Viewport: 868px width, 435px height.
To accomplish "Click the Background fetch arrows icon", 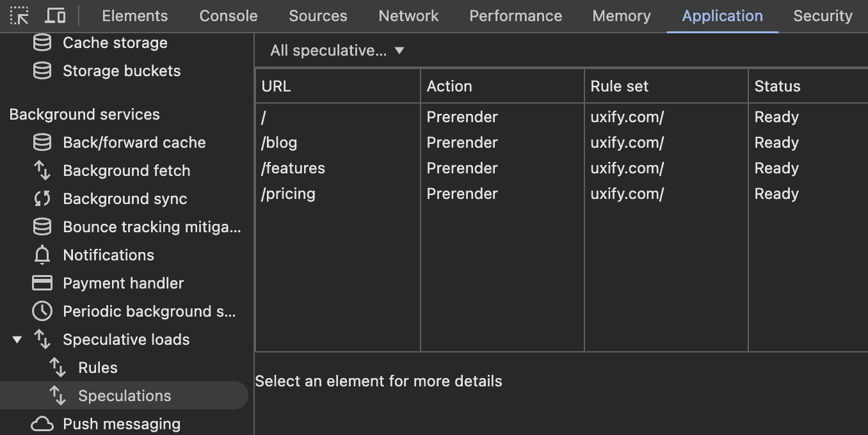I will [42, 170].
